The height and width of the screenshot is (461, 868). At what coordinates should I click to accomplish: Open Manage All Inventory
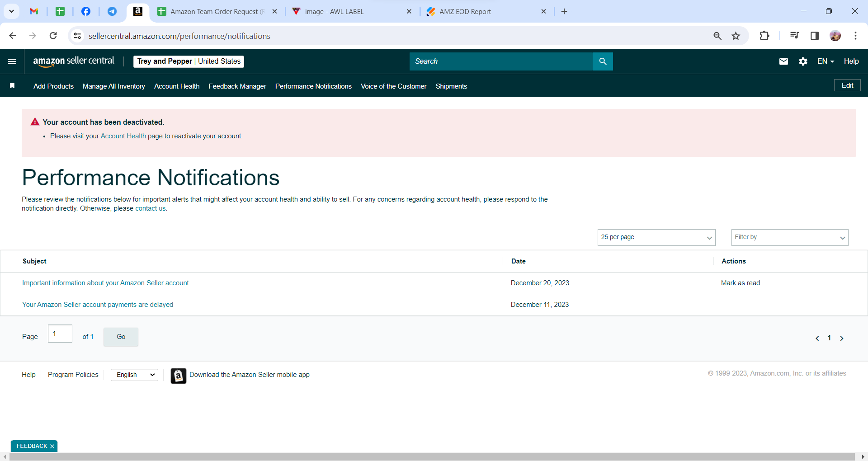114,86
